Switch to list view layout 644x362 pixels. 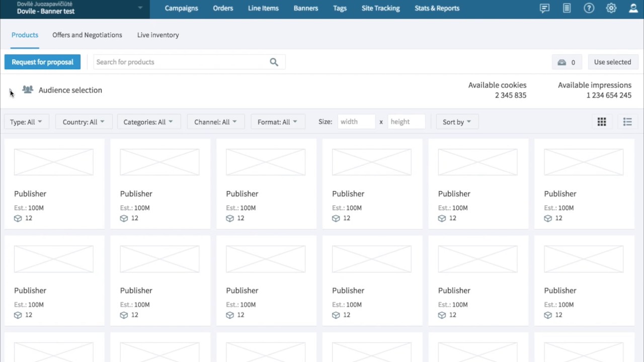coord(627,122)
